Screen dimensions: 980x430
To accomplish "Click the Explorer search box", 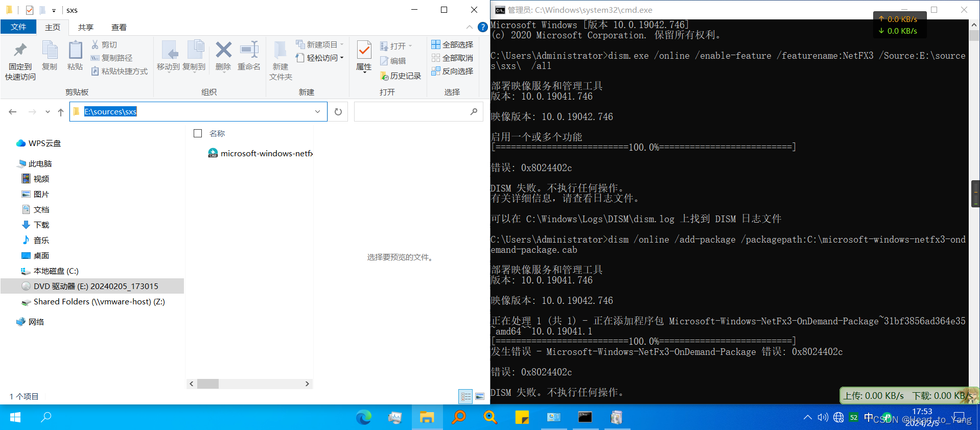I will tap(418, 112).
